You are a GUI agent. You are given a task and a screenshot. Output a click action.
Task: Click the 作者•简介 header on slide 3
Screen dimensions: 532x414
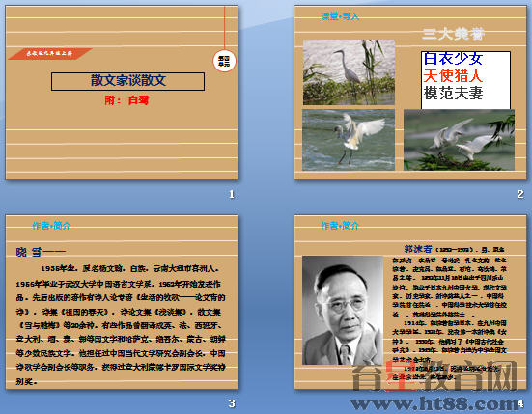51,226
